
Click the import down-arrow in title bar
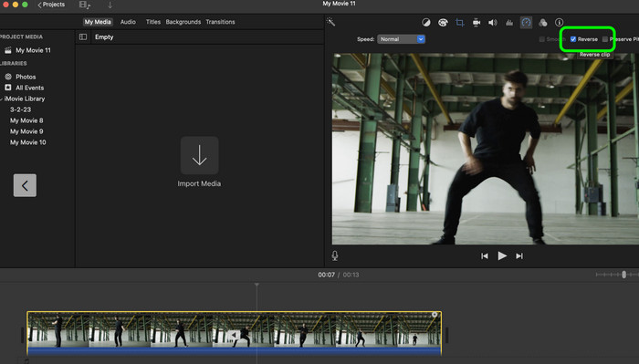click(110, 5)
